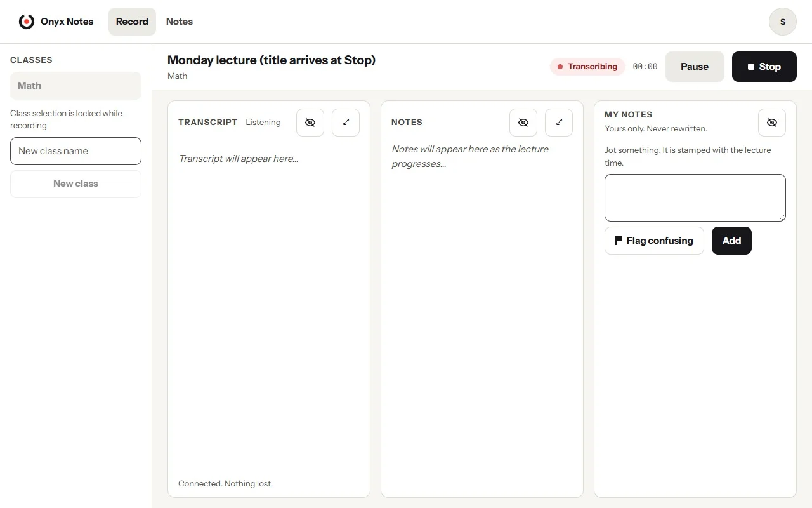Focus the New class name field
Screen dimensions: 812x508
tap(75, 151)
